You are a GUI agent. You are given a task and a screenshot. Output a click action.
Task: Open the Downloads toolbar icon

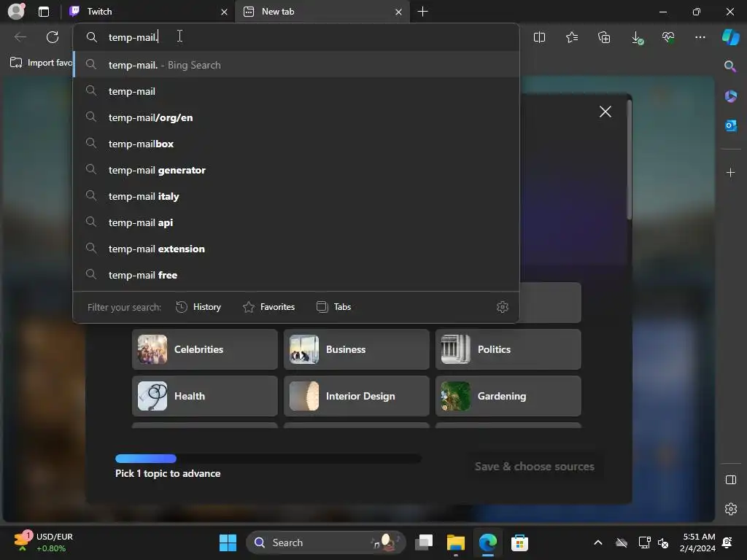(636, 38)
